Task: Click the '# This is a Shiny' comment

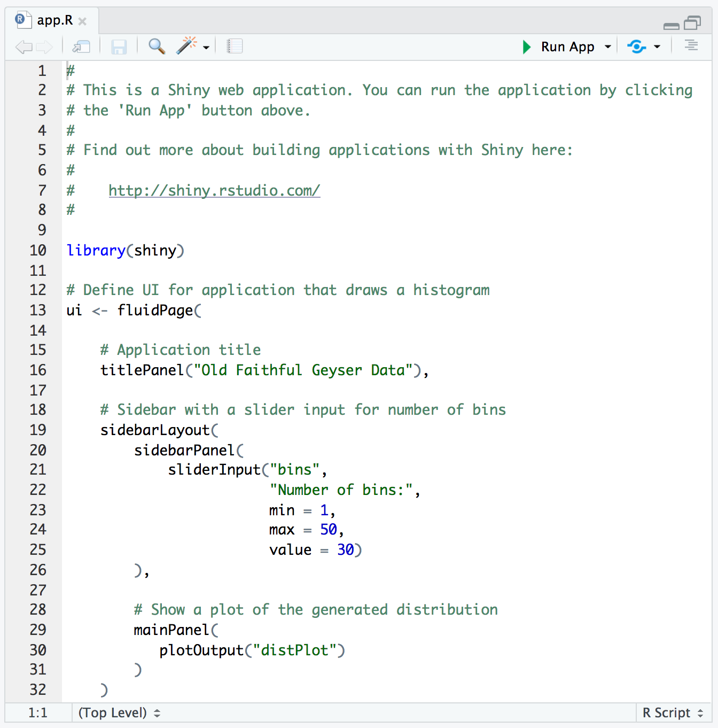Action: click(379, 90)
